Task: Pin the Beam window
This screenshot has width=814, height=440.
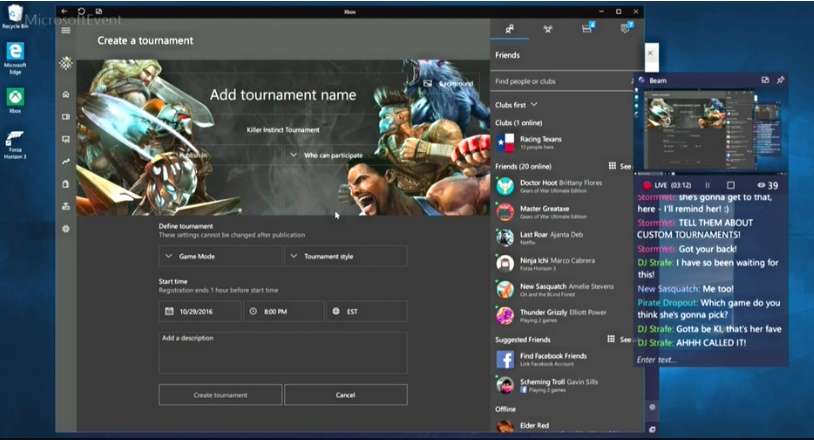Action: pyautogui.click(x=780, y=80)
